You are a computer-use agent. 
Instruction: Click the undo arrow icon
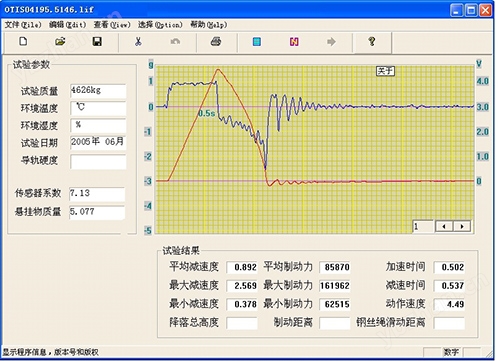click(x=175, y=42)
